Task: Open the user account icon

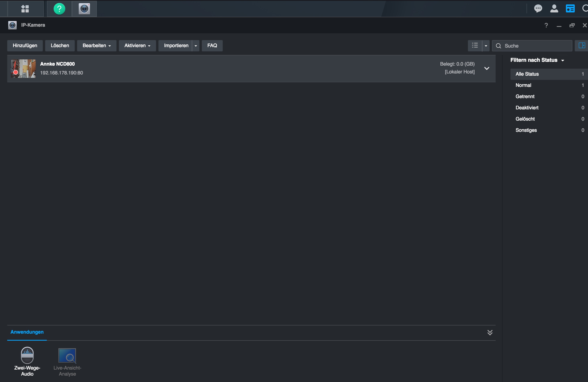Action: [554, 9]
